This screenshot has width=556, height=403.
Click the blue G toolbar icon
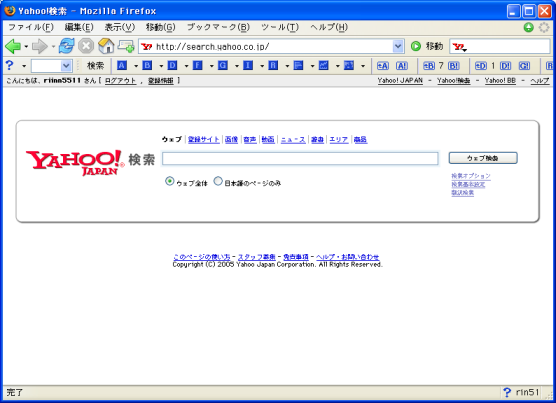[223, 66]
